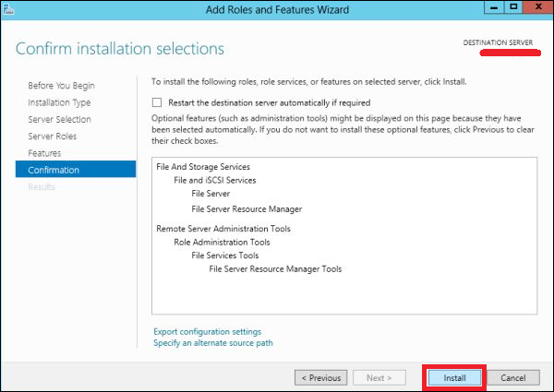Click the Install button
This screenshot has width=554, height=392.
(453, 377)
